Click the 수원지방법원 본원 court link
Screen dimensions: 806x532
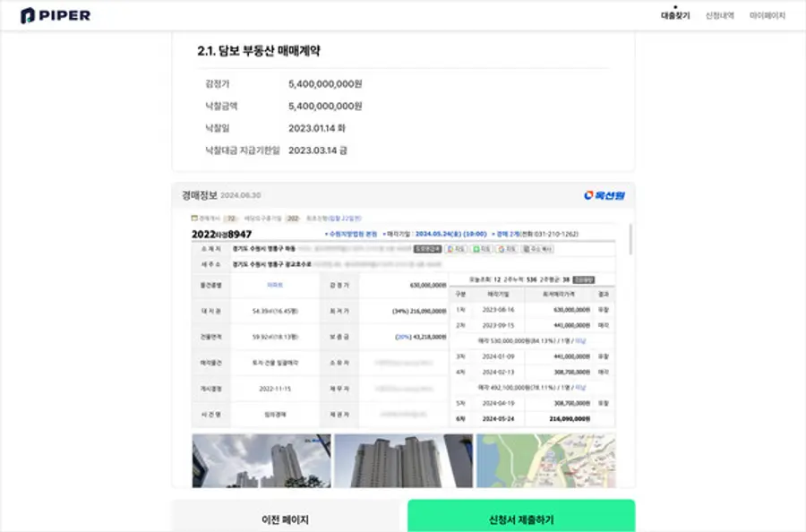click(352, 233)
